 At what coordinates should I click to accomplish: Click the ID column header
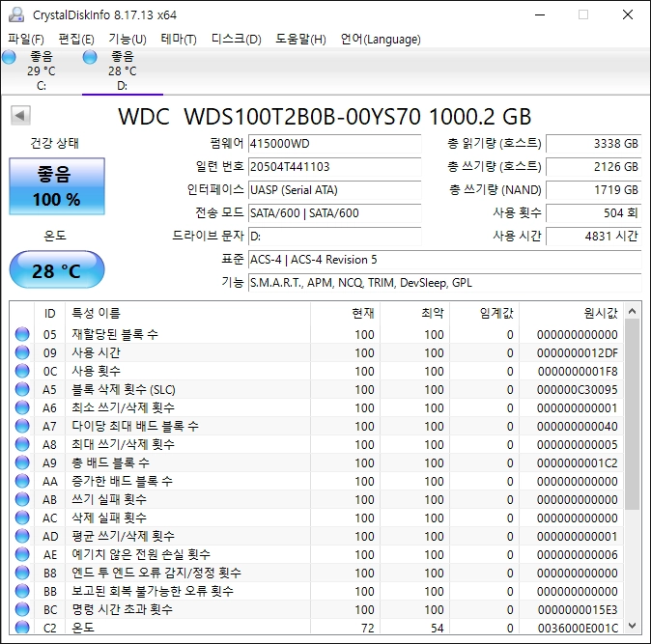click(49, 313)
